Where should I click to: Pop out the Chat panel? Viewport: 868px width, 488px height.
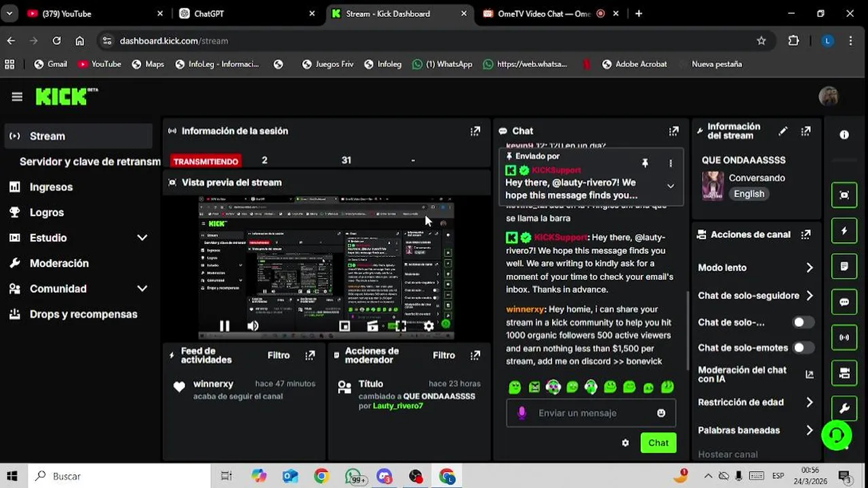(x=673, y=131)
